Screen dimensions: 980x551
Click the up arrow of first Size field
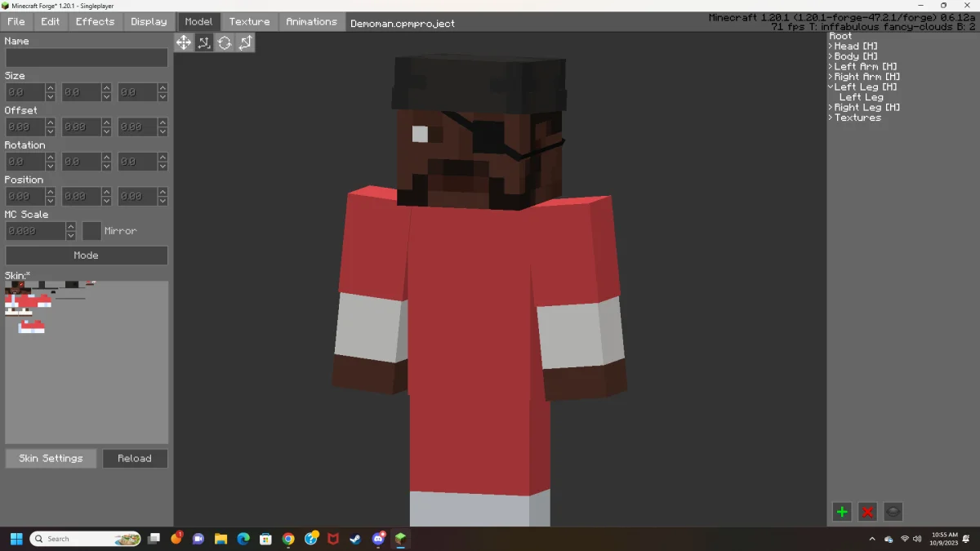pos(51,87)
